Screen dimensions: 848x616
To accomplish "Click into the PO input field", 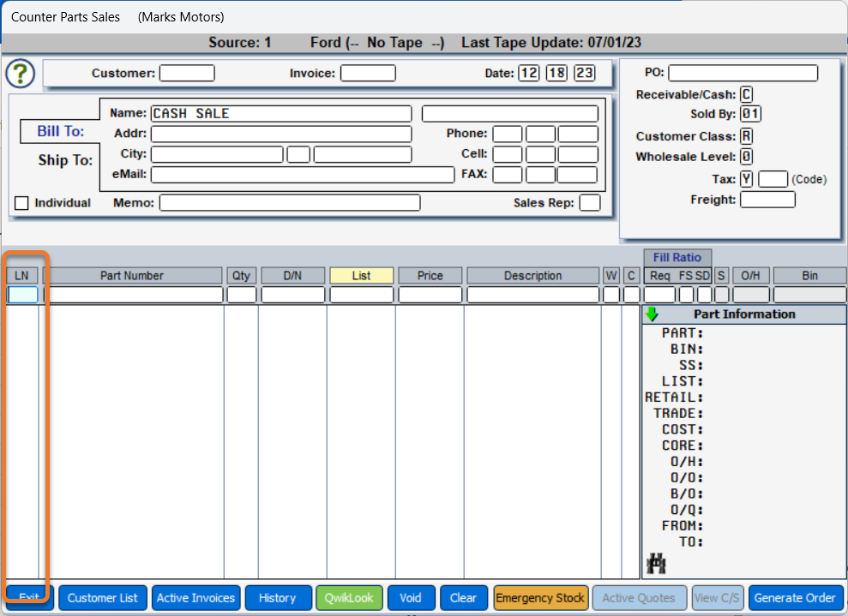I will click(x=743, y=74).
